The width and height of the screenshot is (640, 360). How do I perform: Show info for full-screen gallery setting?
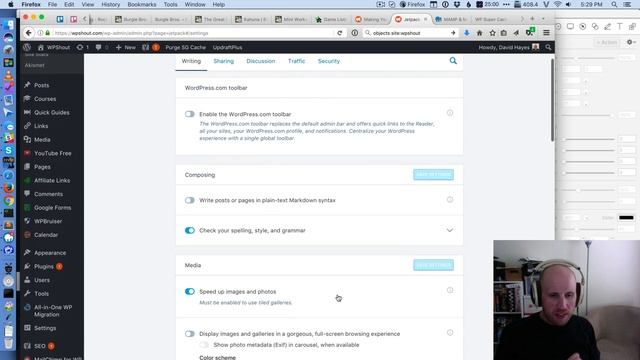[x=450, y=333]
